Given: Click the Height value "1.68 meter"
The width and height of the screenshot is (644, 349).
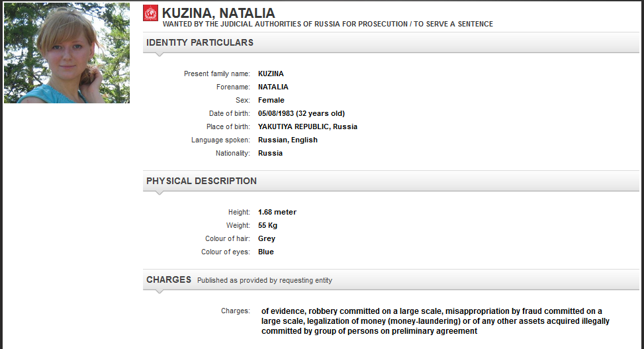Looking at the screenshot, I should (277, 212).
